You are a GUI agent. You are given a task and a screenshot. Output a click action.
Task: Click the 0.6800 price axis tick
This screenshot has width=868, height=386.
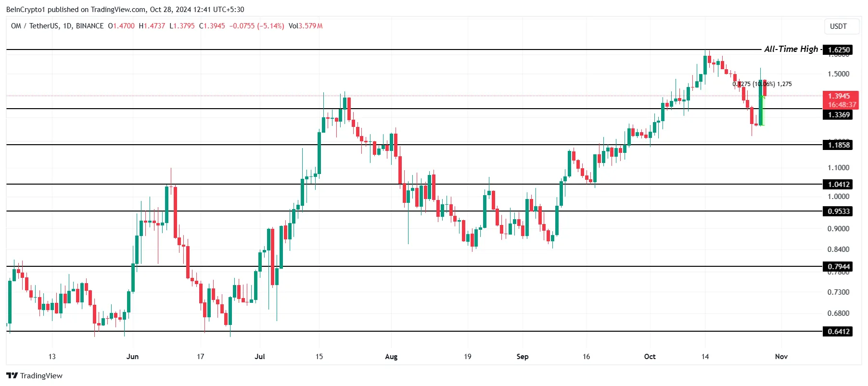pyautogui.click(x=838, y=313)
